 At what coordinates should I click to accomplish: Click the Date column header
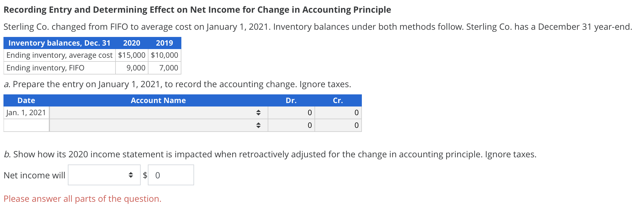tap(26, 100)
